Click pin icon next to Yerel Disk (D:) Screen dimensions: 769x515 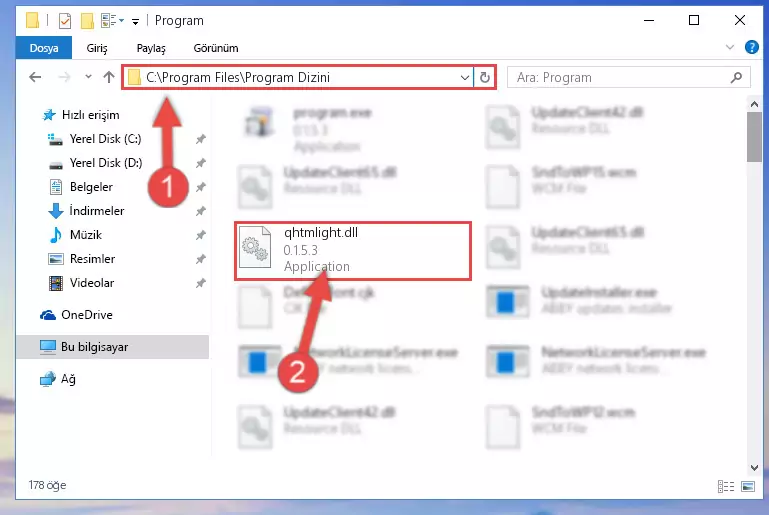click(x=200, y=163)
